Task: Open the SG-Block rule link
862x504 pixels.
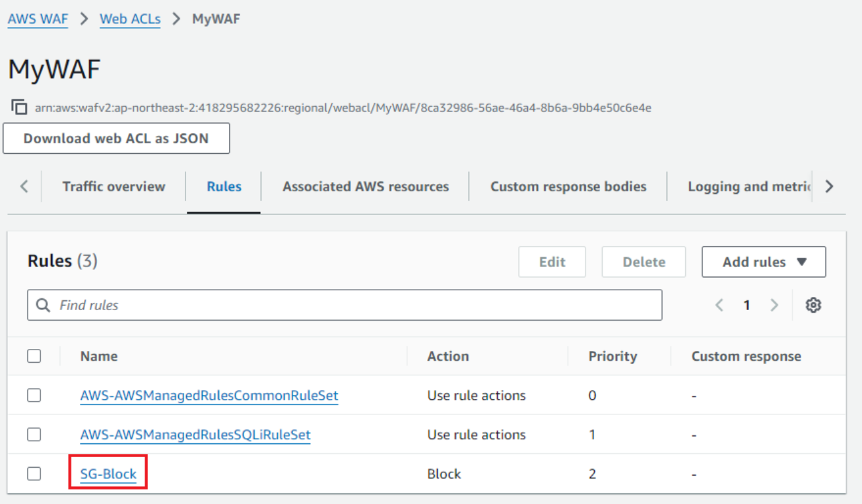Action: point(108,474)
